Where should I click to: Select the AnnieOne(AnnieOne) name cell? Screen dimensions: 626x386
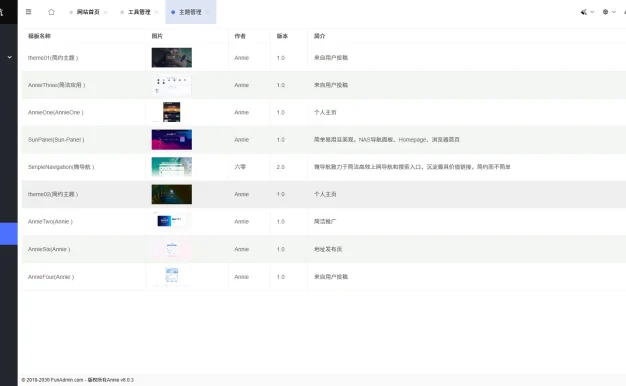55,113
